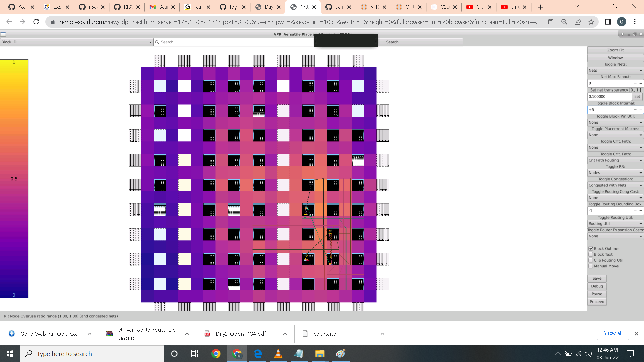644x362 pixels.
Task: Bookmark this page with star icon
Action: [591, 22]
